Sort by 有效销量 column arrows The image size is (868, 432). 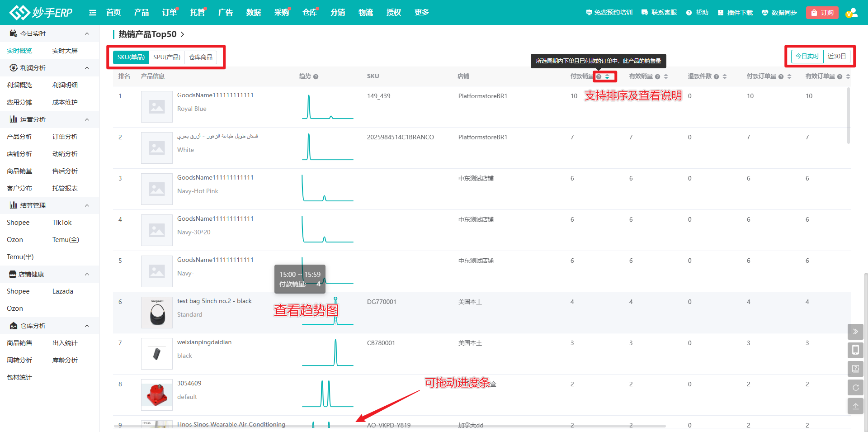(x=666, y=76)
